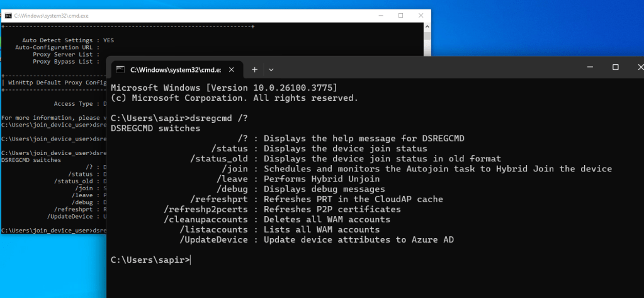Image resolution: width=644 pixels, height=298 pixels.
Task: Open a new terminal tab with the plus button
Action: point(255,69)
